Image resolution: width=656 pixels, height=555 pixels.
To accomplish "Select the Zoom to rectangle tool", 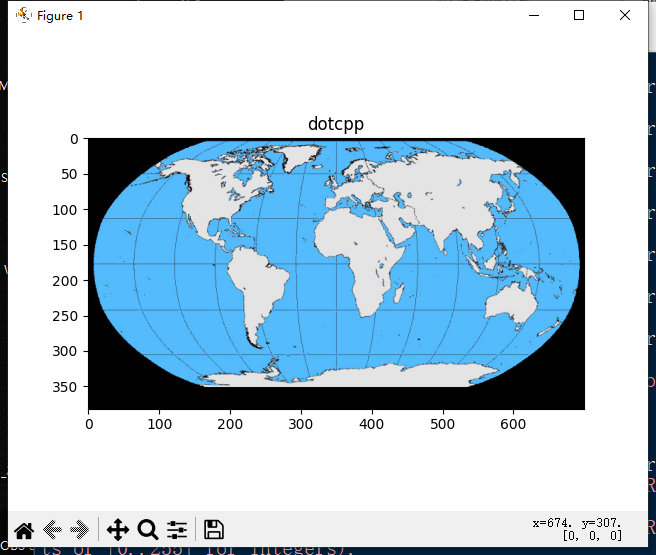I will click(148, 530).
